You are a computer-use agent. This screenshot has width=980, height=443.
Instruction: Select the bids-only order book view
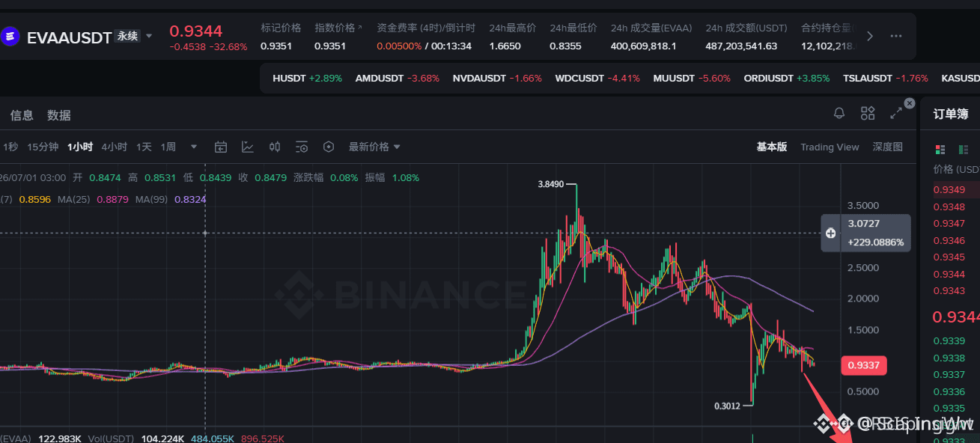point(964,150)
